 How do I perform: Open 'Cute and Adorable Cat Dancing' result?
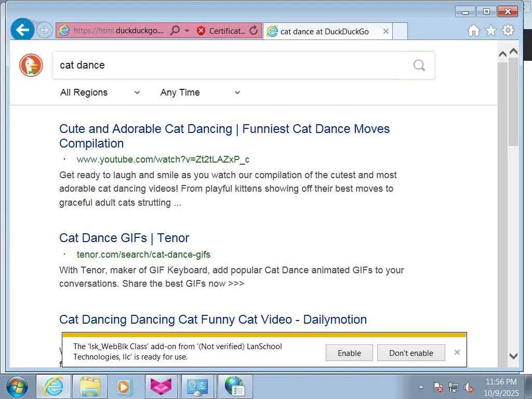224,136
